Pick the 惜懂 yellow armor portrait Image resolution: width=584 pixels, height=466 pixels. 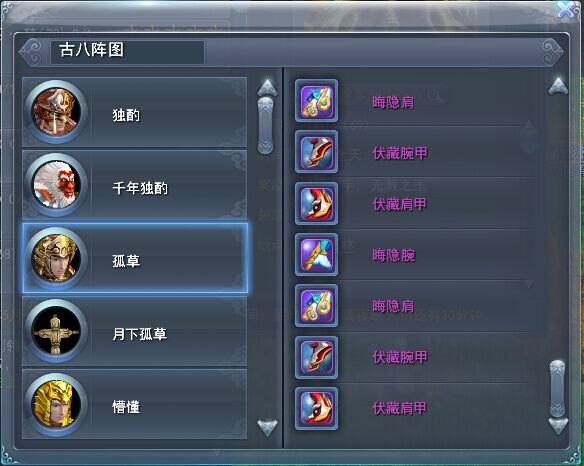pos(56,405)
